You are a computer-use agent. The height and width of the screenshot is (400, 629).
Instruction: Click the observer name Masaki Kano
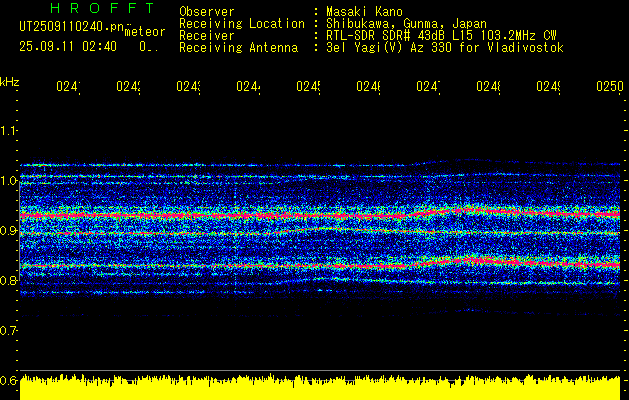click(364, 12)
